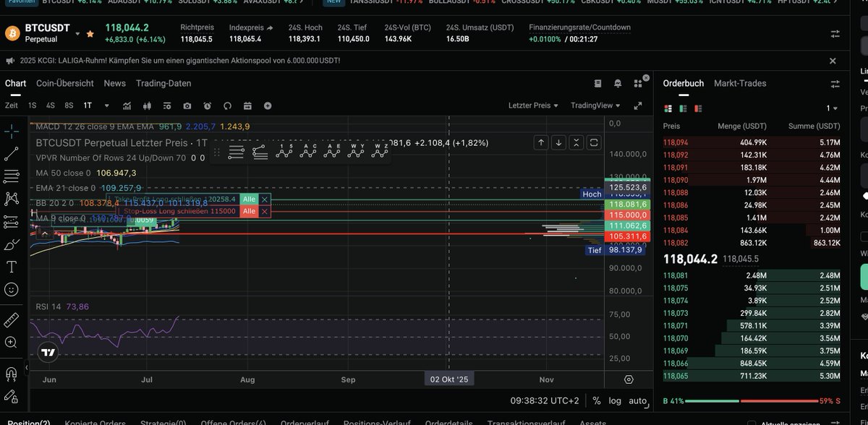Create a price alert via the clock icon
The width and height of the screenshot is (868, 425).
(208, 106)
